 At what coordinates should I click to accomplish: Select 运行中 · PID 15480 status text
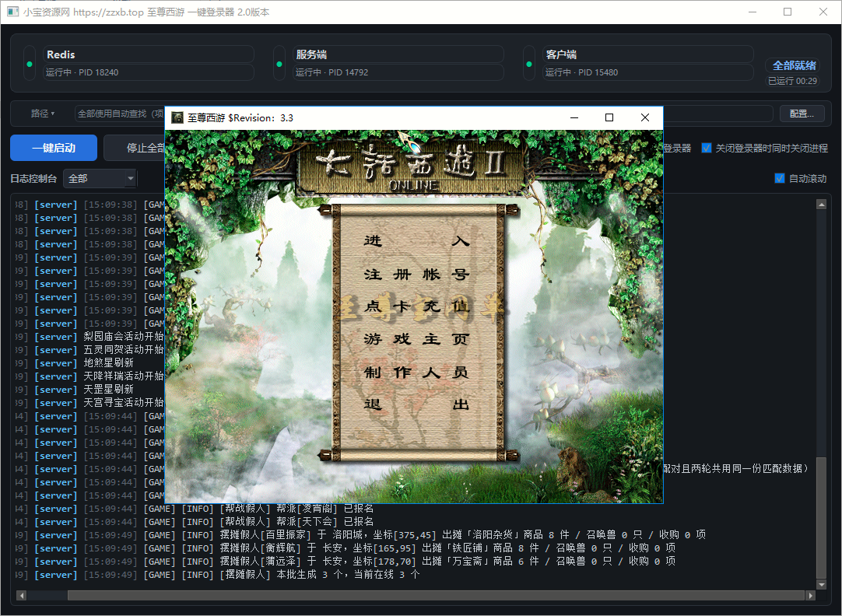(581, 72)
